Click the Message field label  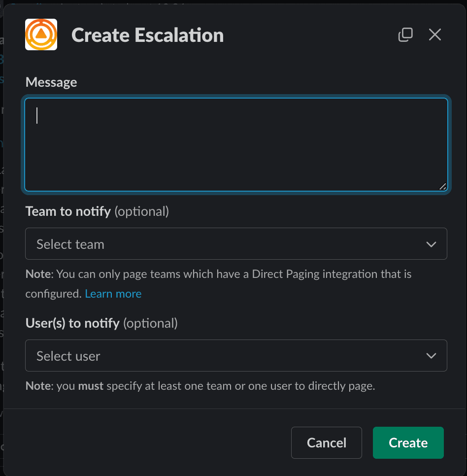(x=51, y=82)
